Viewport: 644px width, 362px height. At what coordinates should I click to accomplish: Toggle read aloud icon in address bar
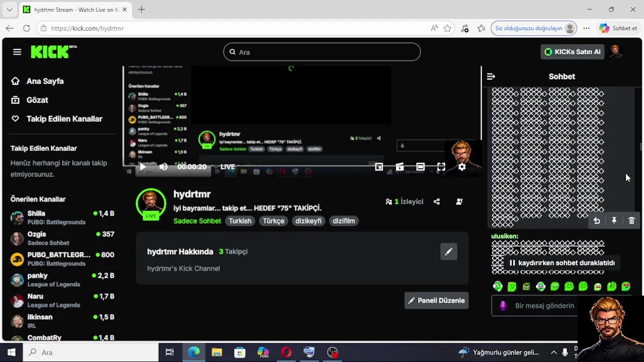tap(434, 28)
